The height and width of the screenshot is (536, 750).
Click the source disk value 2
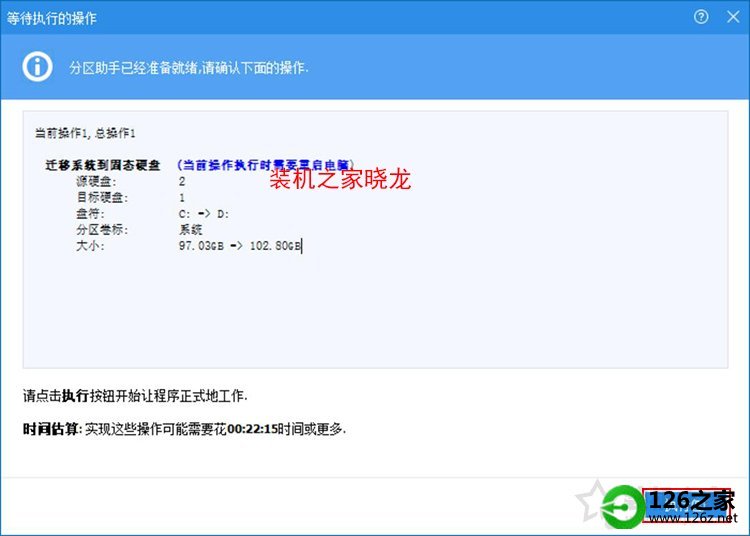click(182, 182)
